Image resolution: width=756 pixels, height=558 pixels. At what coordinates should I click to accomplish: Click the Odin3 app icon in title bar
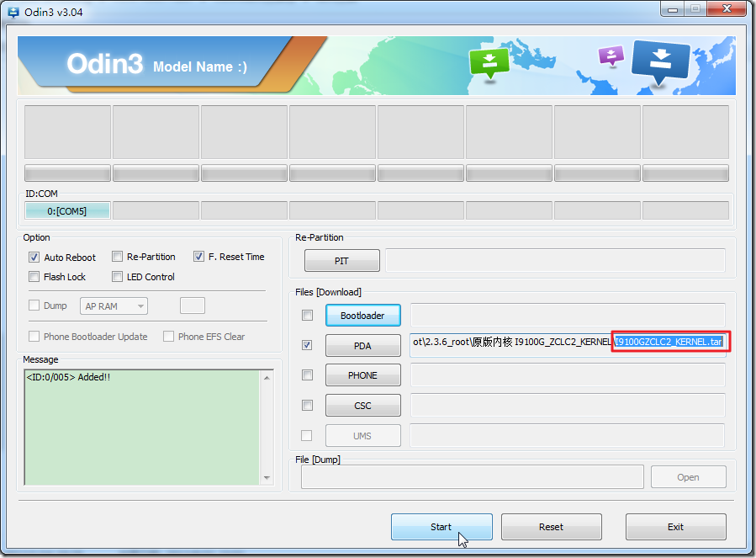pos(14,12)
